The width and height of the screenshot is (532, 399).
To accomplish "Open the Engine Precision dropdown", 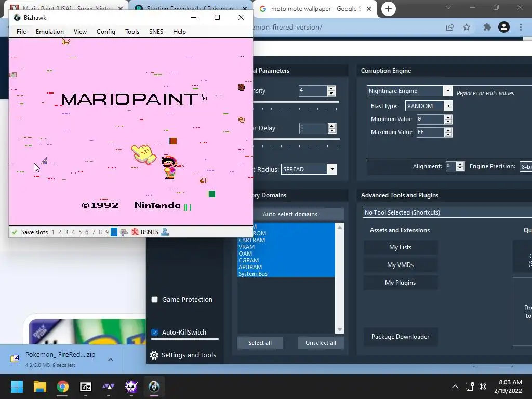I will pos(526,167).
